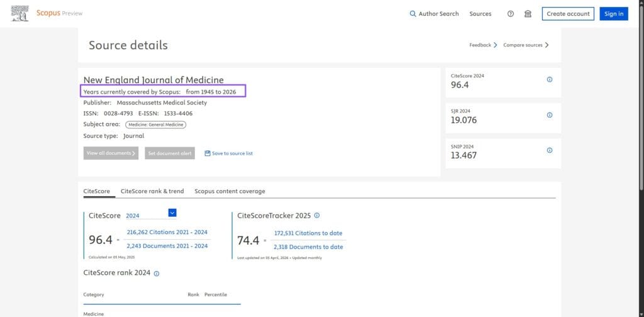
Task: Show info for SNIP 2024 metric
Action: (550, 150)
